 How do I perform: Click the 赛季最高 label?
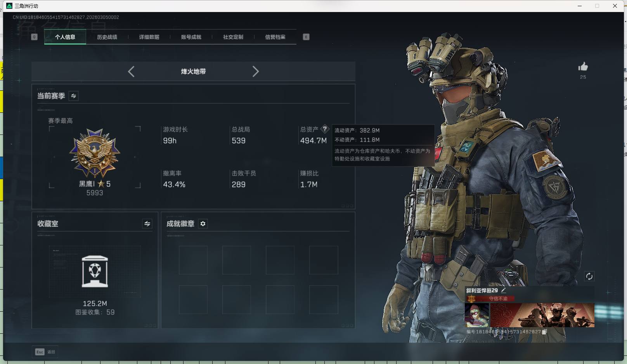61,121
